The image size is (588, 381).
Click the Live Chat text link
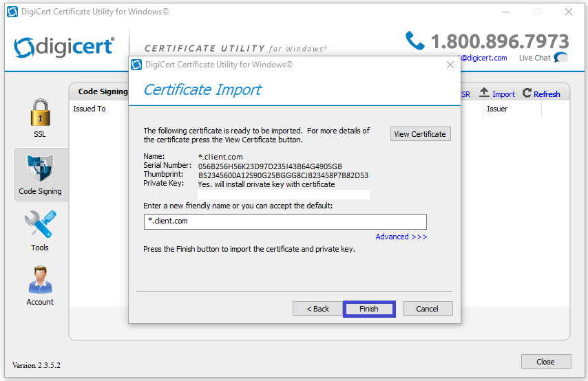(535, 58)
